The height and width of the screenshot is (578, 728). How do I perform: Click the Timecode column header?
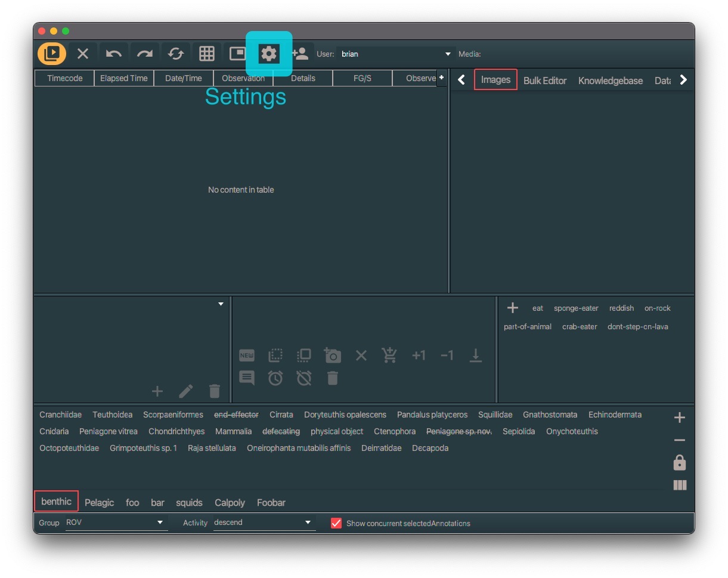pos(64,78)
